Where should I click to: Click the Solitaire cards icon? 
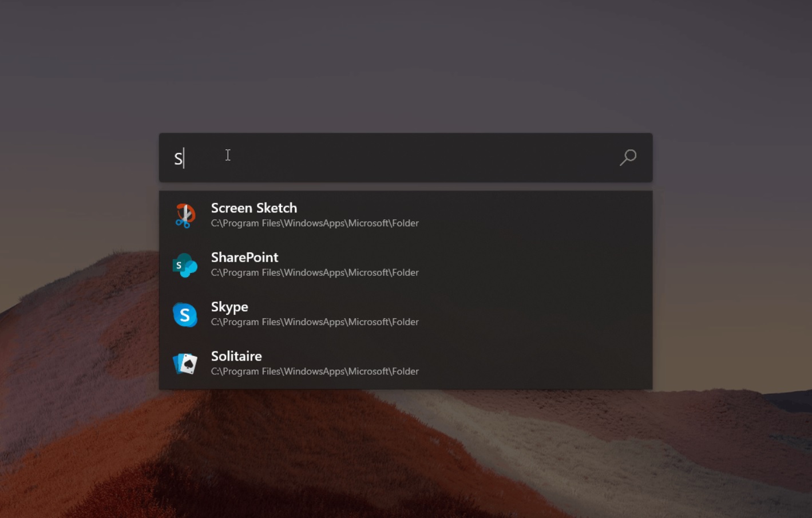pos(185,364)
